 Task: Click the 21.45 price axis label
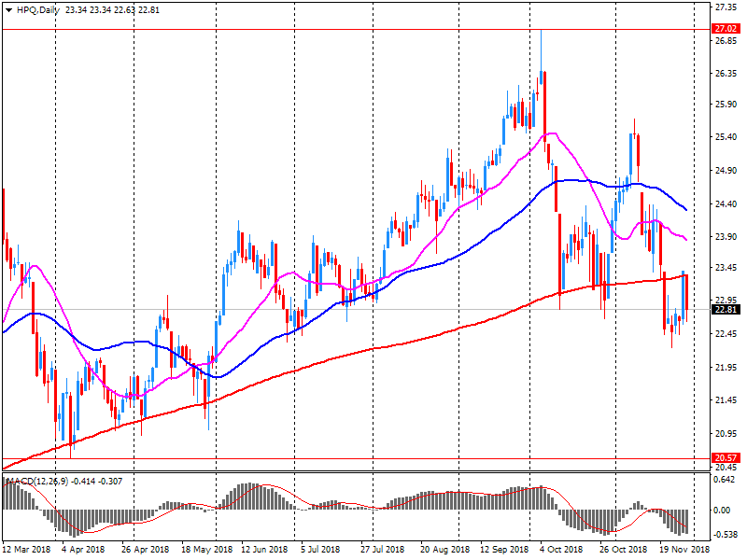click(726, 400)
